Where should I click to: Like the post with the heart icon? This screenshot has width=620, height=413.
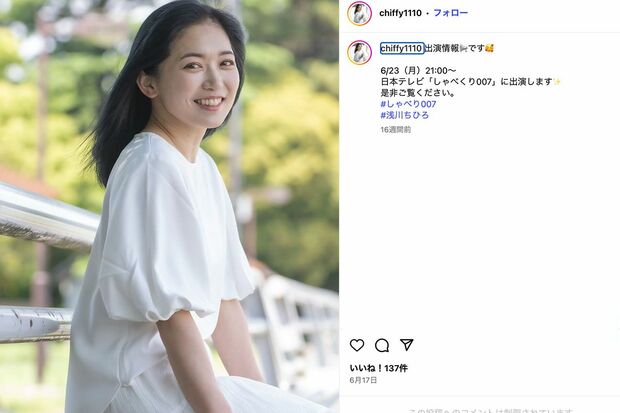click(x=357, y=345)
